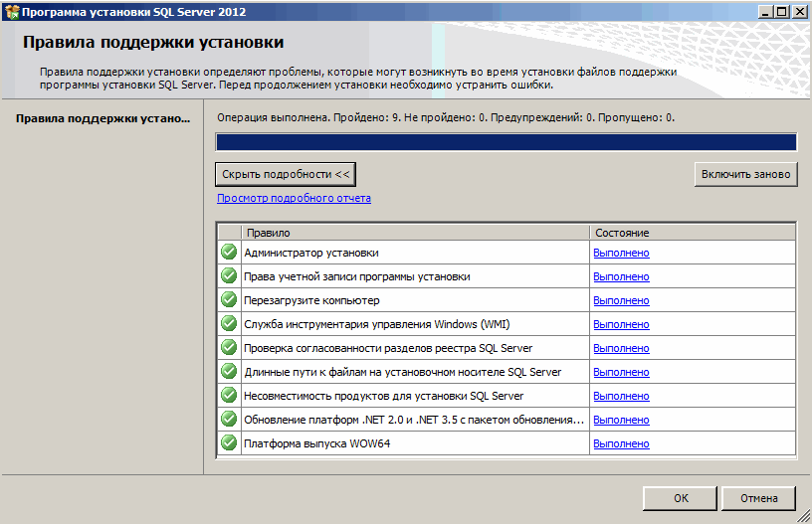Screen dimensions: 812x524
Task: Select rule text Служба инструментария управления Windows (WMI)
Action: [x=377, y=324]
